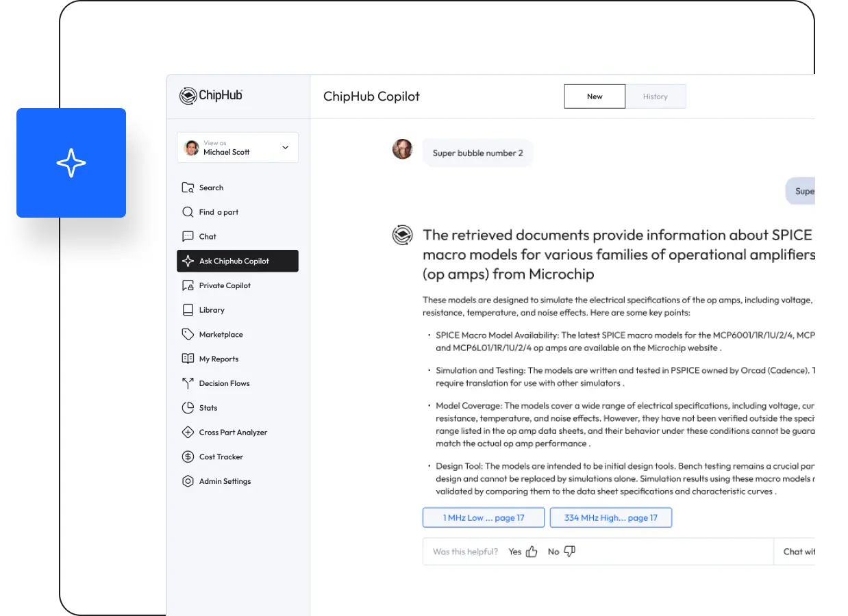Screen dimensions: 848x616
Task: Open Admin Settings in the sidebar
Action: pos(225,481)
